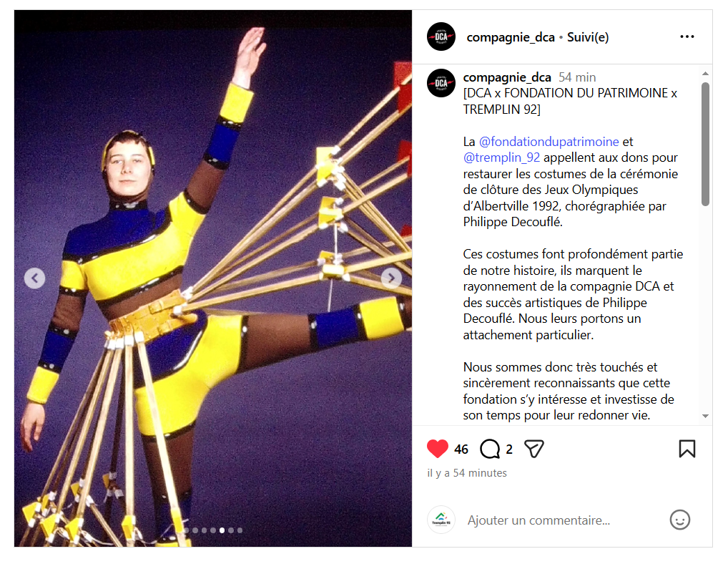The width and height of the screenshot is (728, 564).
Task: Open the three-dot more options menu
Action: (687, 37)
